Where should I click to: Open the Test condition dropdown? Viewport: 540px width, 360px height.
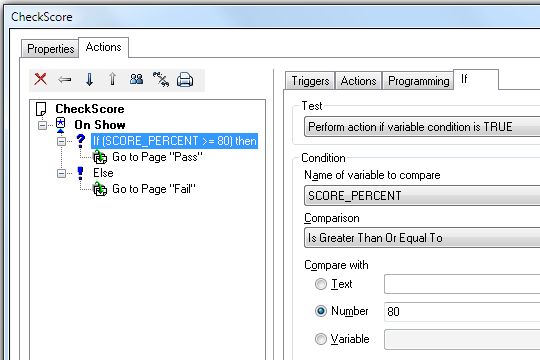click(x=422, y=127)
